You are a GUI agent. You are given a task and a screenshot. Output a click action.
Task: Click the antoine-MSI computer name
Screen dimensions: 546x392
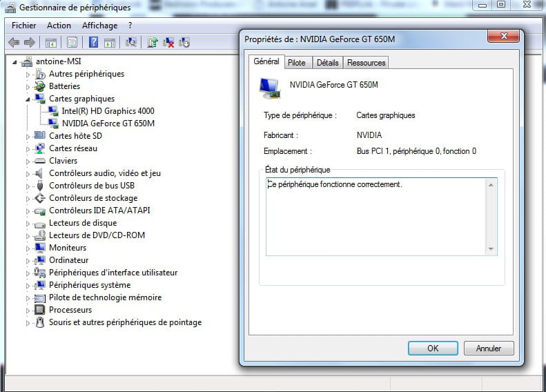click(59, 61)
